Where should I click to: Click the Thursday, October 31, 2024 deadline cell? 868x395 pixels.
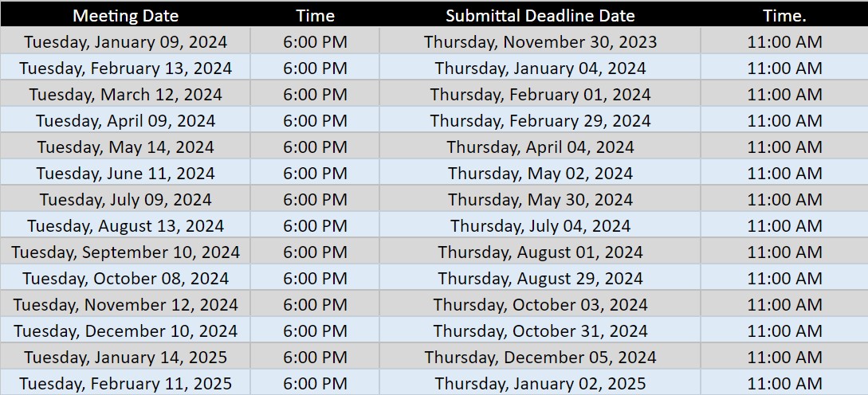click(x=540, y=331)
